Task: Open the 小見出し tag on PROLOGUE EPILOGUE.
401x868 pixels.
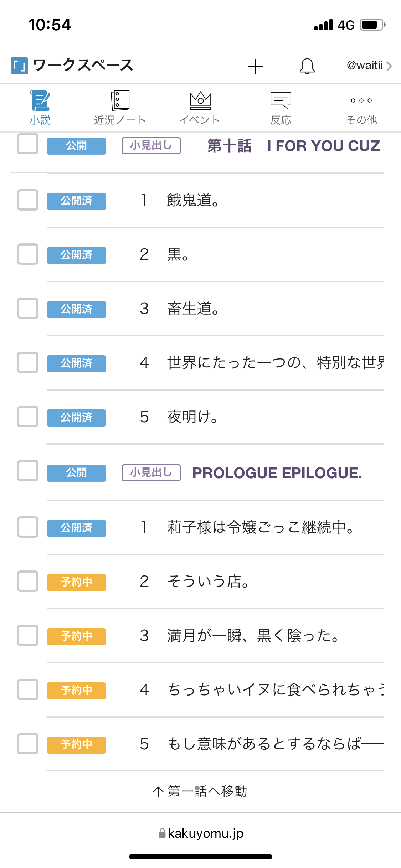Action: pos(151,473)
